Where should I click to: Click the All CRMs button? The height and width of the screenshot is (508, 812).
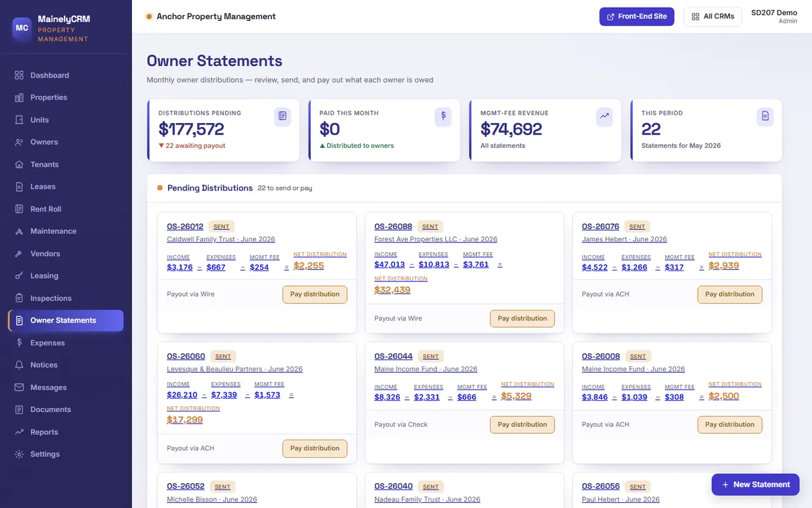click(712, 17)
